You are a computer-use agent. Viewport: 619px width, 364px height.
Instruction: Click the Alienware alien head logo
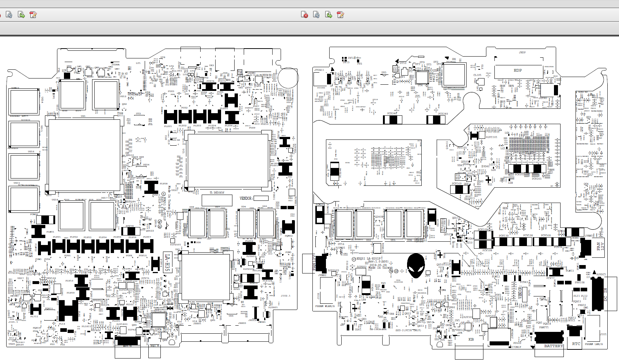416,266
